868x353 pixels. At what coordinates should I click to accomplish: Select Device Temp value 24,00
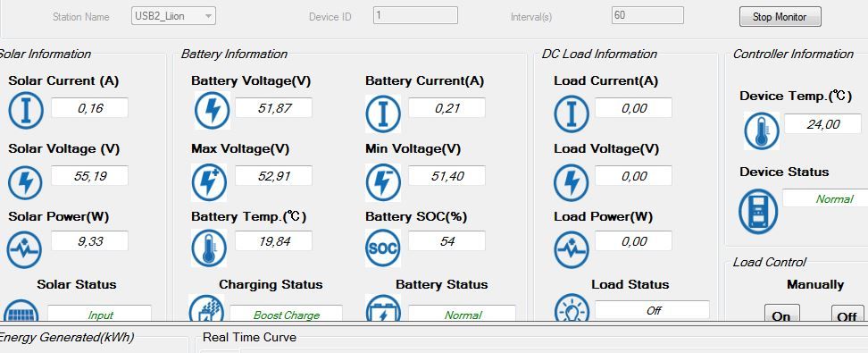pyautogui.click(x=822, y=123)
